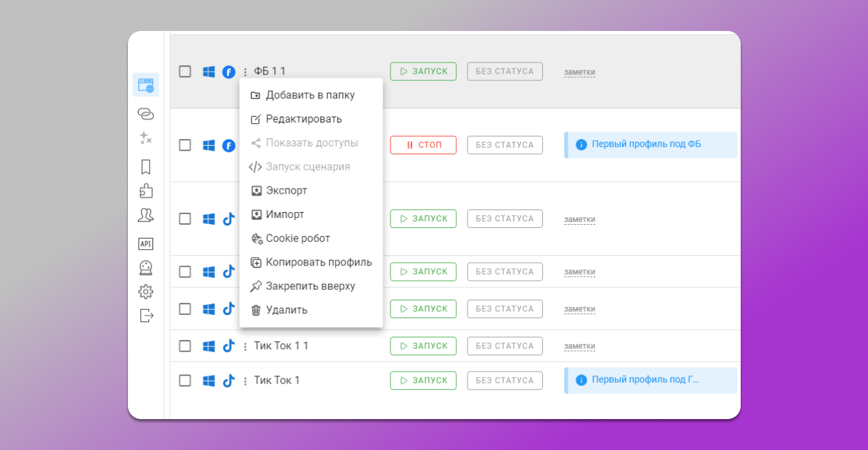Open the extensions puzzle icon in sidebar
Viewport: 868px width, 450px height.
[x=146, y=190]
